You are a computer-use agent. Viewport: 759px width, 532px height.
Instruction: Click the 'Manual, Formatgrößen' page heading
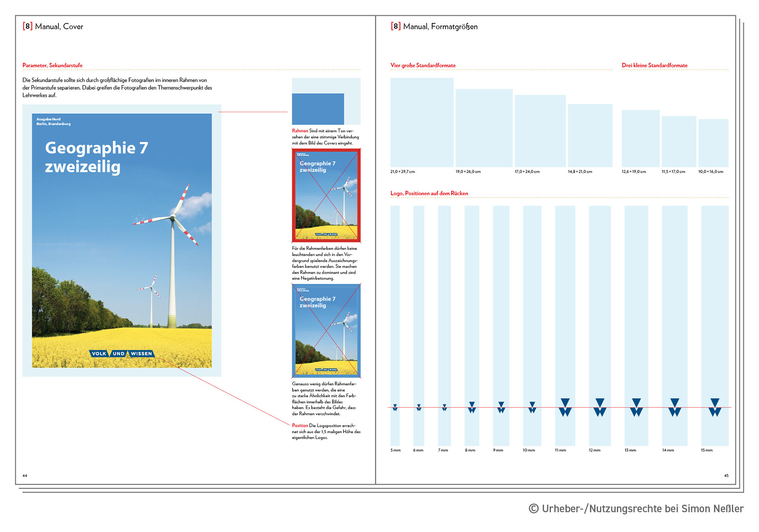434,26
